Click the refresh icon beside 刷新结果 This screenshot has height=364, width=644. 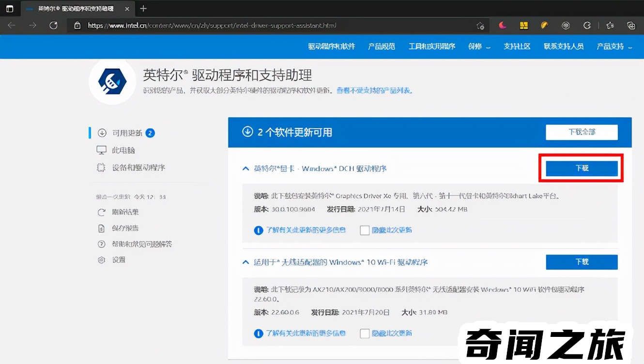coord(102,212)
